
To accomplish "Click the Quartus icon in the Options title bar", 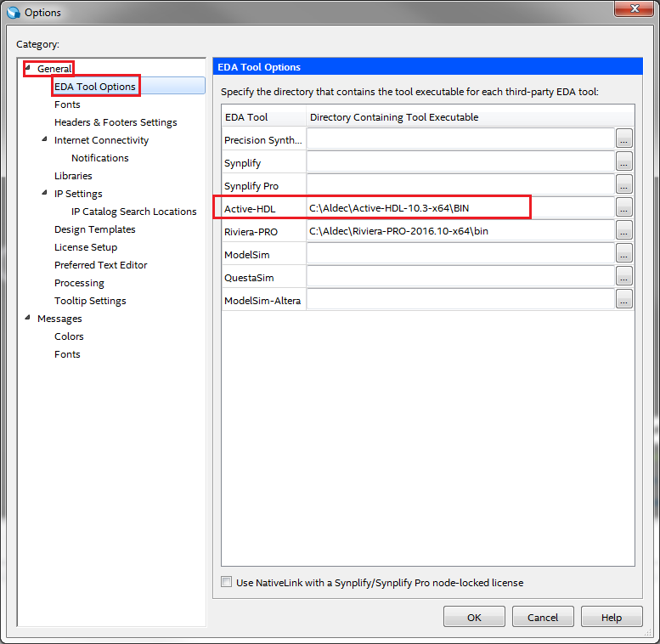I will (x=14, y=12).
